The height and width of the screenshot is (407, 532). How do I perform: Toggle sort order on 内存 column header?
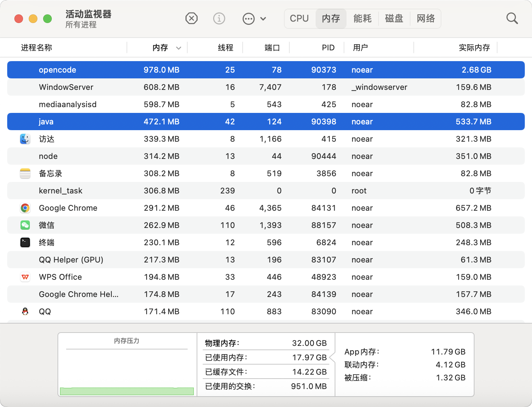click(x=160, y=47)
